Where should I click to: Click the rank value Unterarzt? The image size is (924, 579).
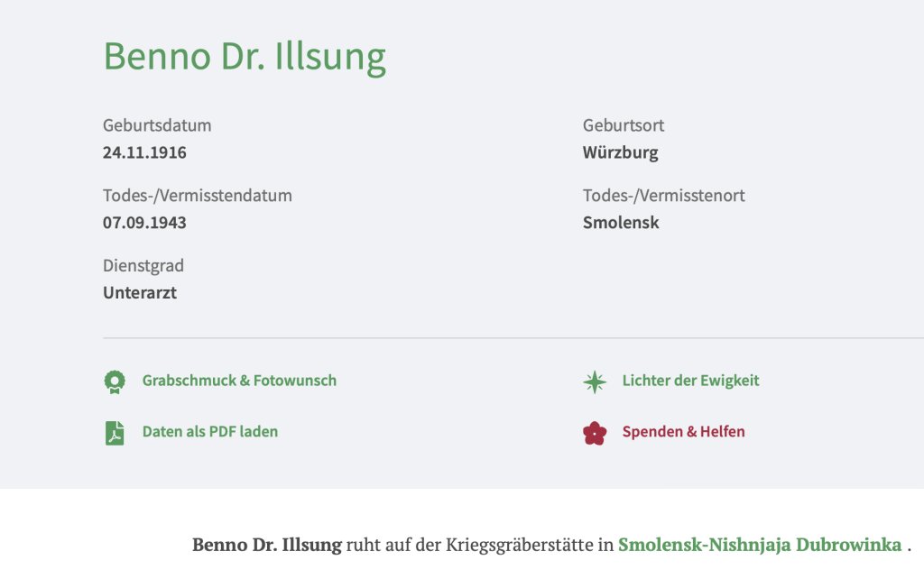pos(140,293)
